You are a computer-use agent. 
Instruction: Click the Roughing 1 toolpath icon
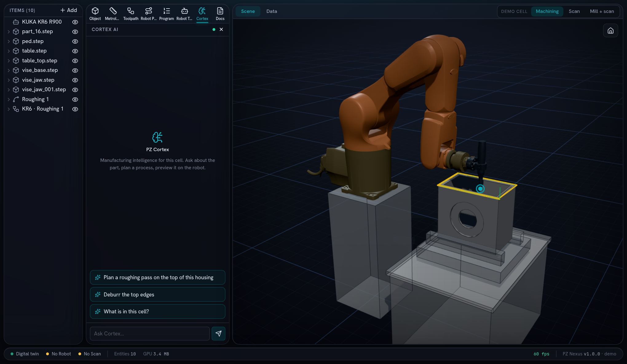click(x=16, y=99)
